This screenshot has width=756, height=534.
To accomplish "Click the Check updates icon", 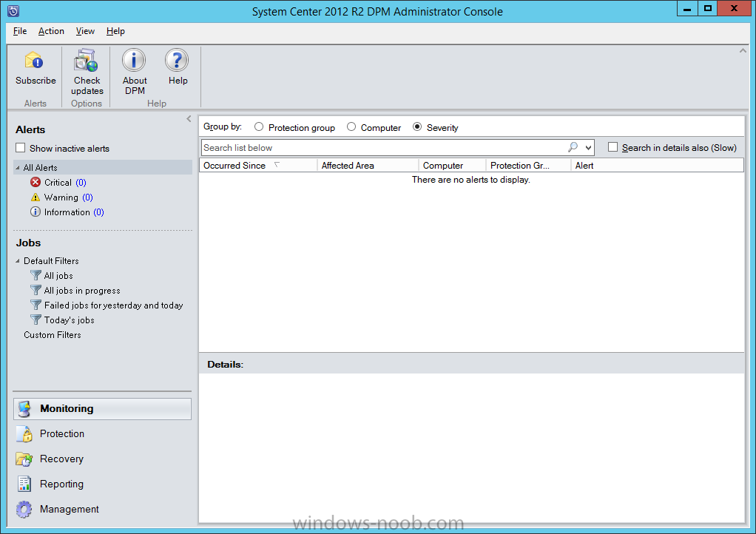I will [x=87, y=61].
